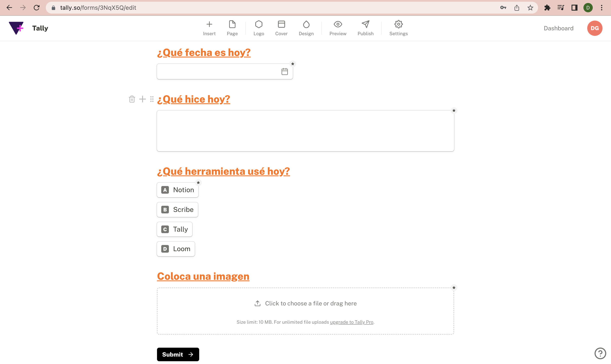This screenshot has height=364, width=611.
Task: Open the date picker calendar icon
Action: click(x=284, y=72)
